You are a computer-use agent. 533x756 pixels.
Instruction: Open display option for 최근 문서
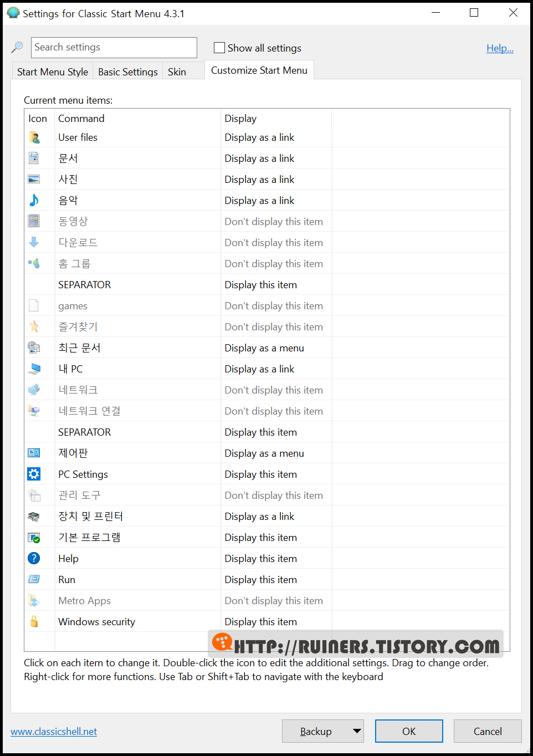pos(264,348)
